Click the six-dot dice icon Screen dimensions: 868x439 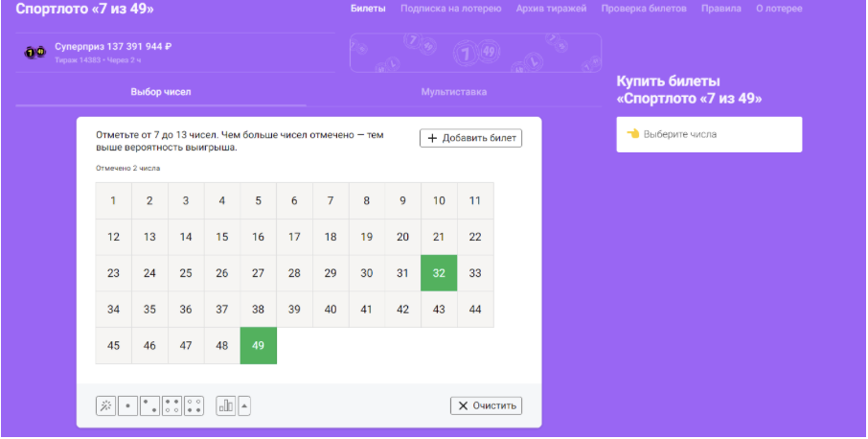pos(171,406)
